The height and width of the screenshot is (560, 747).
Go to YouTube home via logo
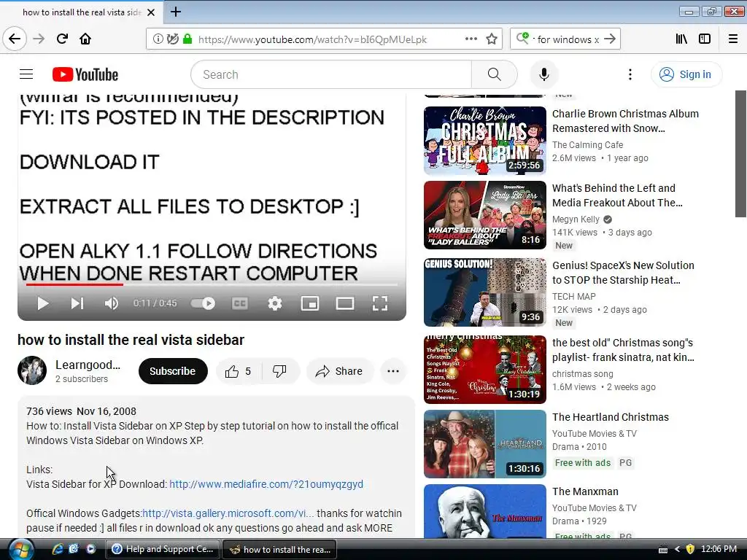[x=85, y=74]
